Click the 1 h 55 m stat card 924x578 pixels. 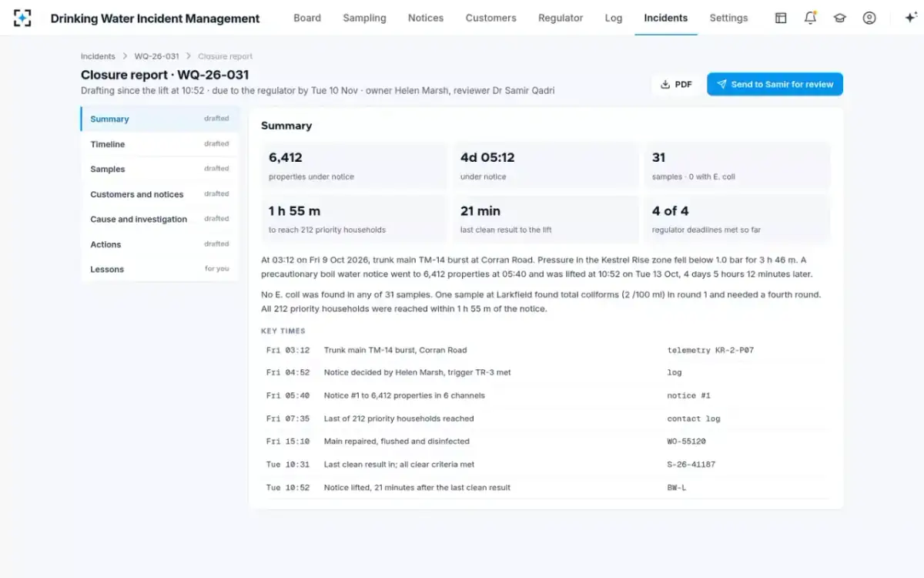pyautogui.click(x=354, y=219)
